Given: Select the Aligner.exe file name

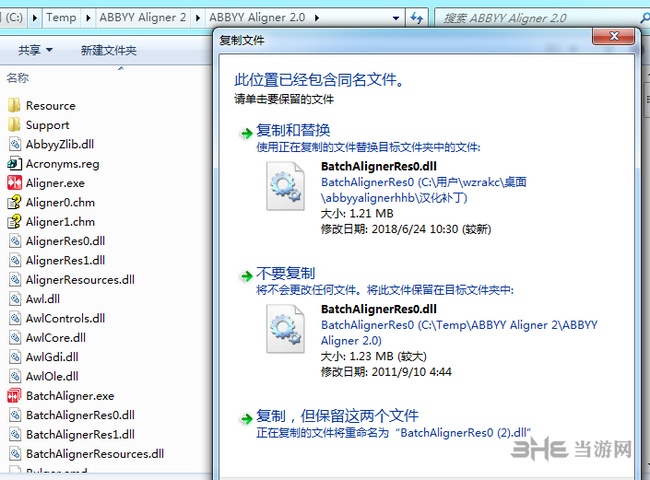Looking at the screenshot, I should [55, 183].
